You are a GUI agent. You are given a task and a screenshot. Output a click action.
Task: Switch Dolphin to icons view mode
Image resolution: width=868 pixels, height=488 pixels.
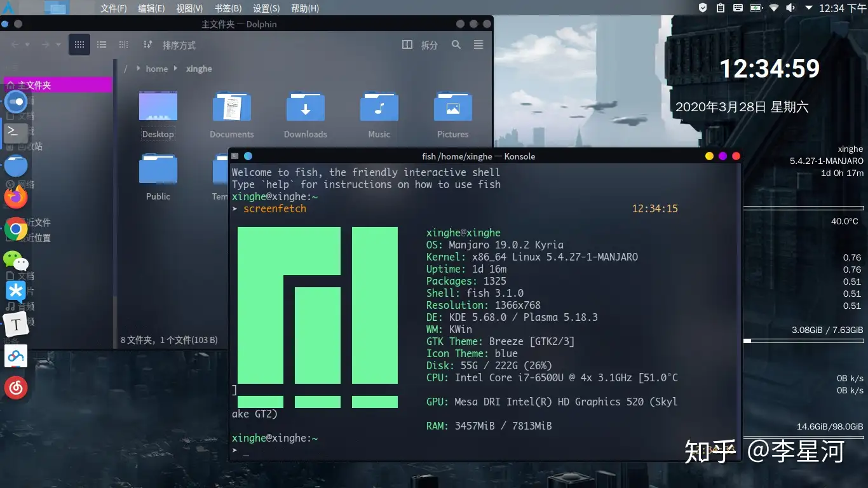pyautogui.click(x=79, y=44)
